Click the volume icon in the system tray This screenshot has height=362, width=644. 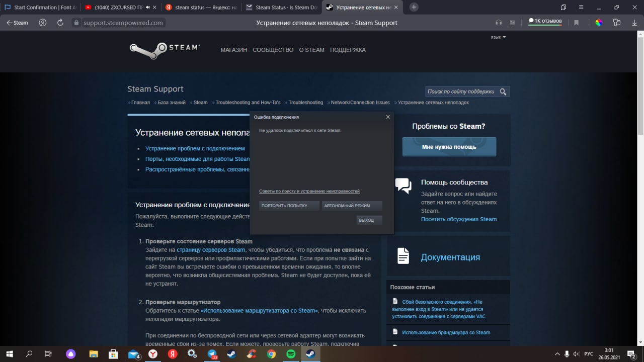pyautogui.click(x=578, y=354)
